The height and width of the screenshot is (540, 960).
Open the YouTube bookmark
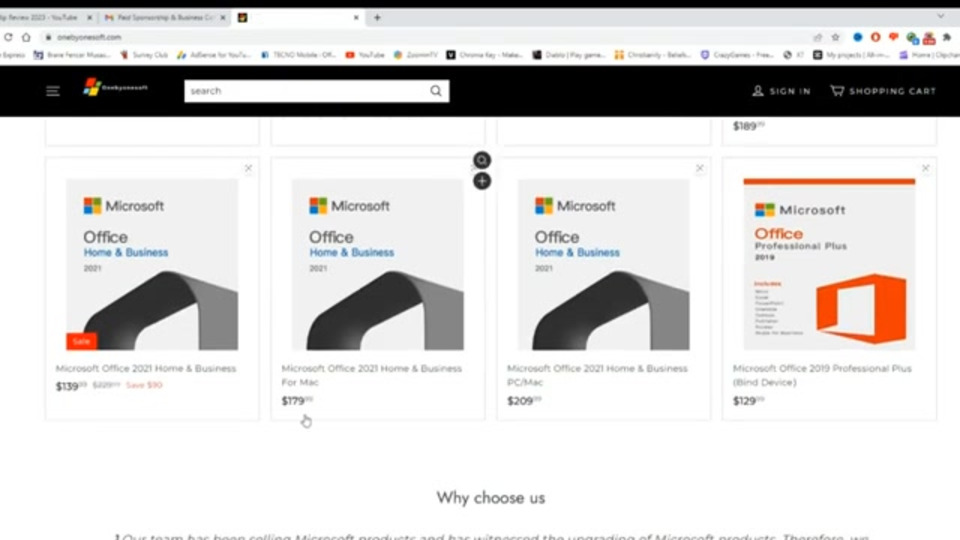point(365,55)
